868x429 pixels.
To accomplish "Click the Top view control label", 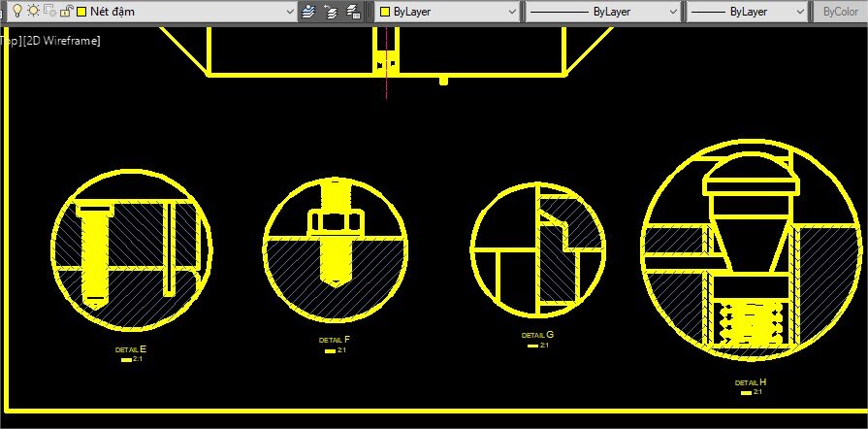I will coord(11,41).
